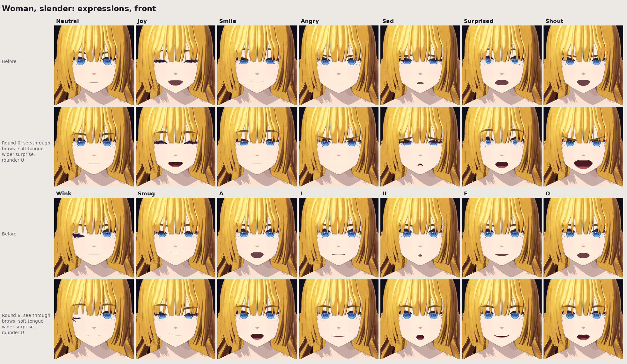The height and width of the screenshot is (364, 627).
Task: Open the Round 6 U viseme thumbnail
Action: point(420,319)
